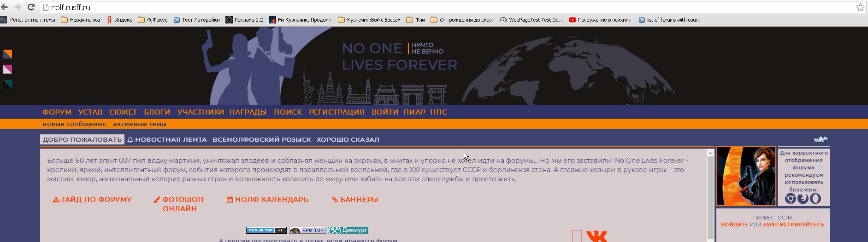Open the НАГРАДЫ menu item
This screenshot has height=242, width=868.
pos(248,112)
